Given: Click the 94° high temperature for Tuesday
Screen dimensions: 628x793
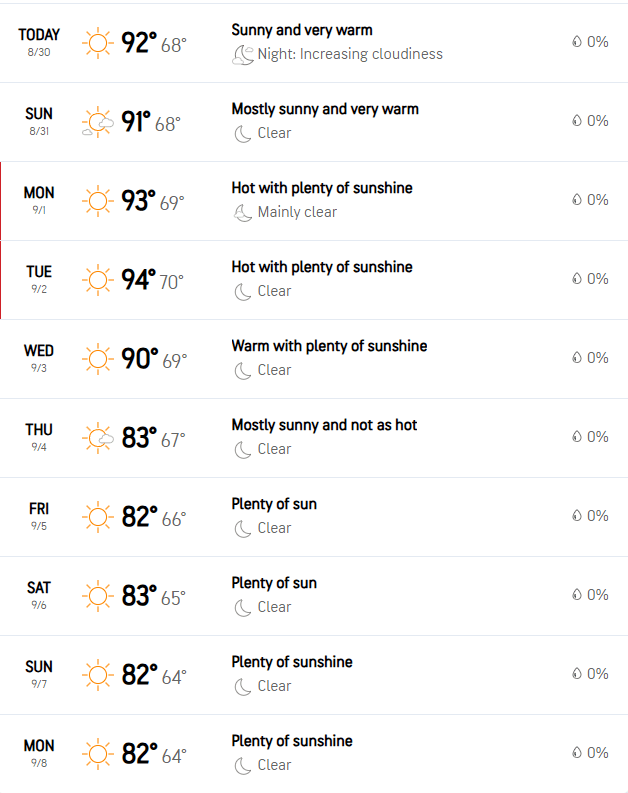Looking at the screenshot, I should 139,280.
